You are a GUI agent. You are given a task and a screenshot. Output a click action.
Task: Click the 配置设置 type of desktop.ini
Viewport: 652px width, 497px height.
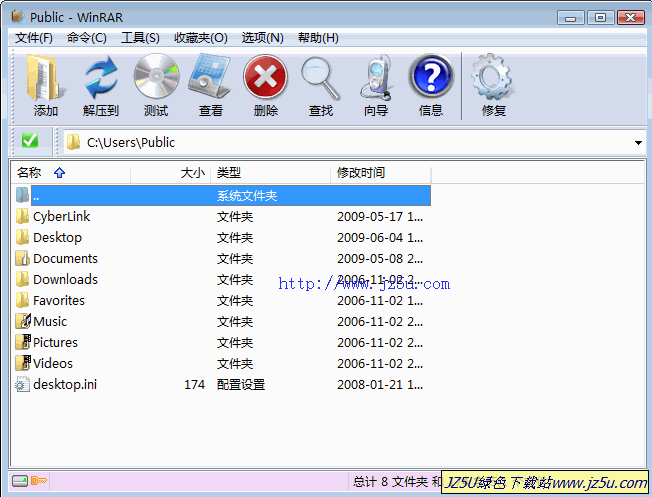241,385
